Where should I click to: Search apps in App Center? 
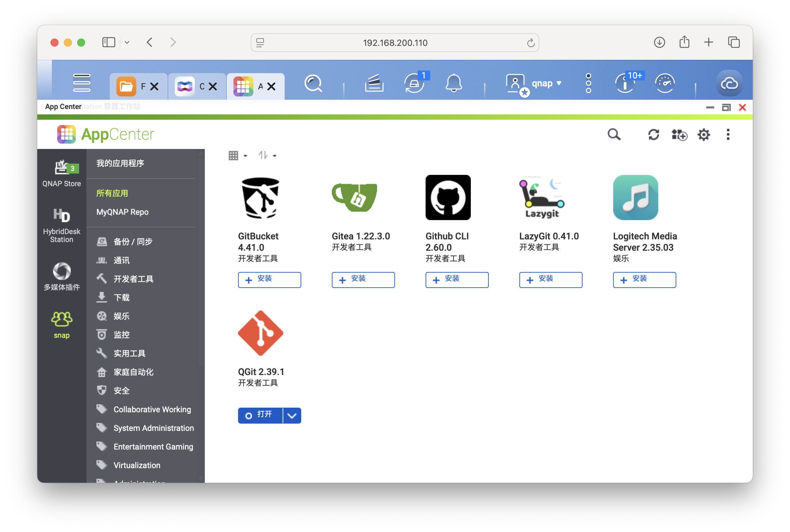point(614,135)
